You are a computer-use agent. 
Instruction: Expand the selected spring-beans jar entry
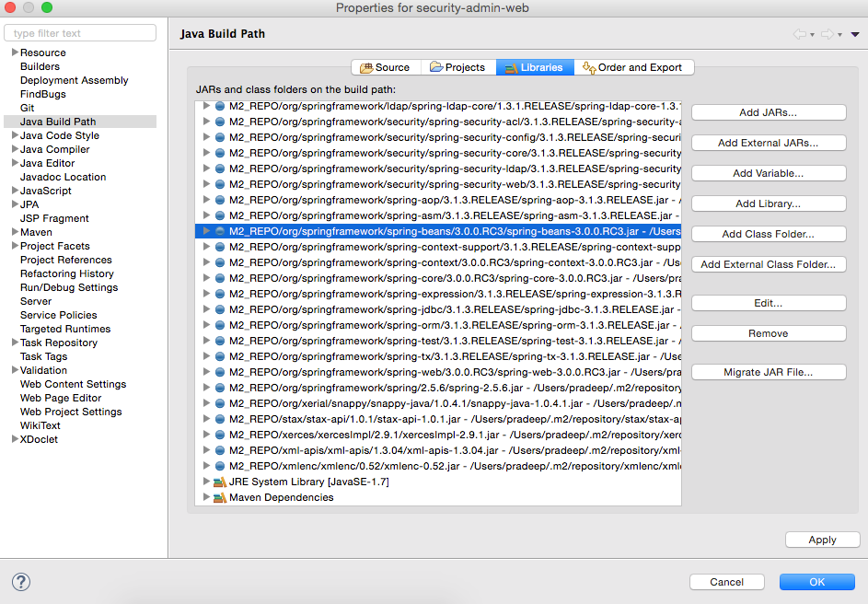[206, 231]
